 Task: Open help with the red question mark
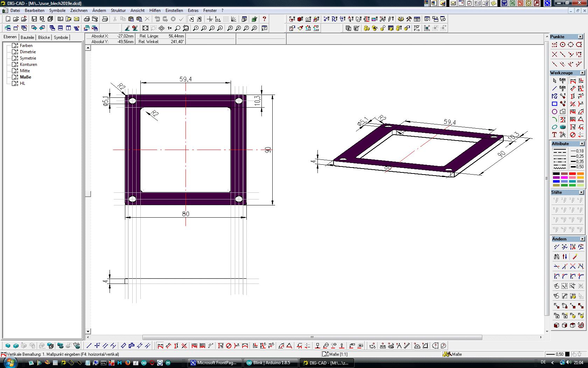264,19
